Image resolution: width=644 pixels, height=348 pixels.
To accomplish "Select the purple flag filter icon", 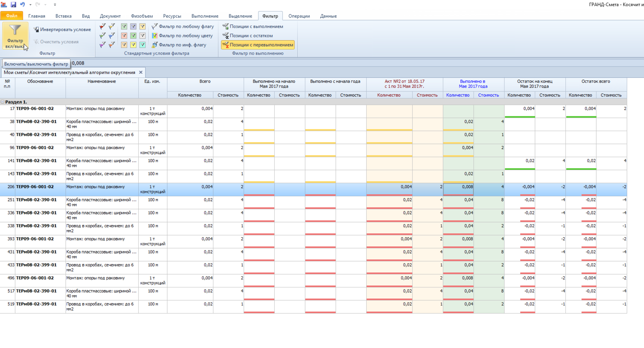I will pyautogui.click(x=102, y=45).
